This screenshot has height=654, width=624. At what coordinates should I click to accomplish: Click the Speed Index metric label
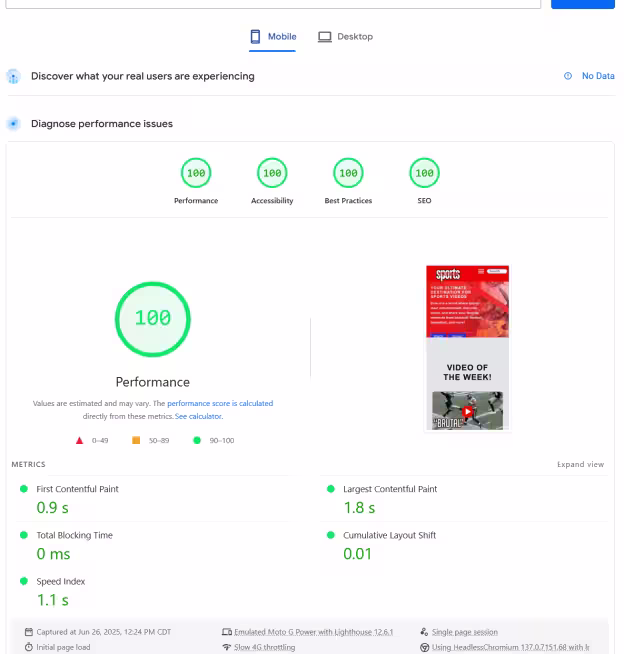[60, 581]
